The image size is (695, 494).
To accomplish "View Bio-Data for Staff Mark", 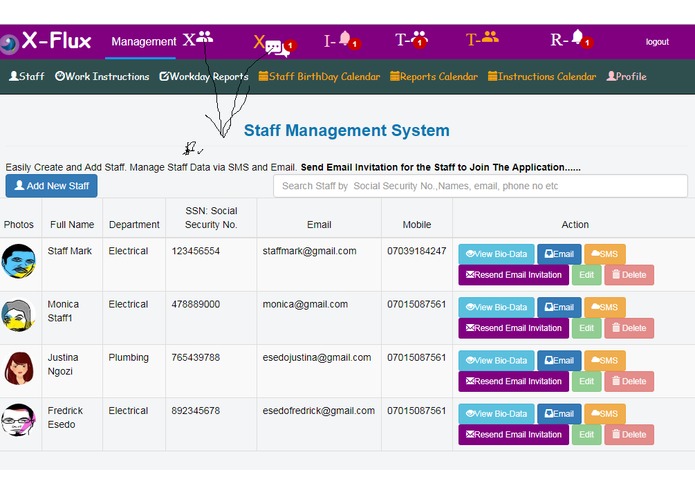I will point(496,254).
